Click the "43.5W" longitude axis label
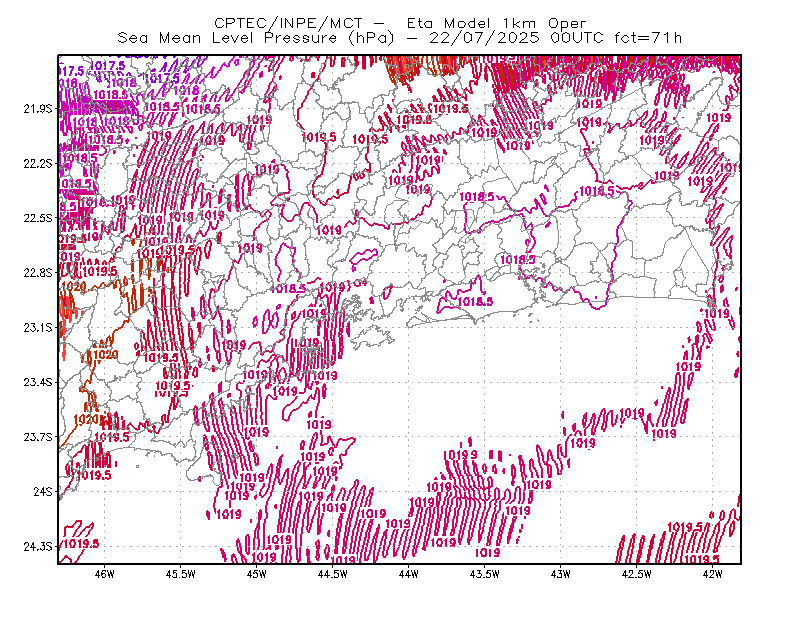Image resolution: width=800 pixels, height=618 pixels. [x=485, y=574]
